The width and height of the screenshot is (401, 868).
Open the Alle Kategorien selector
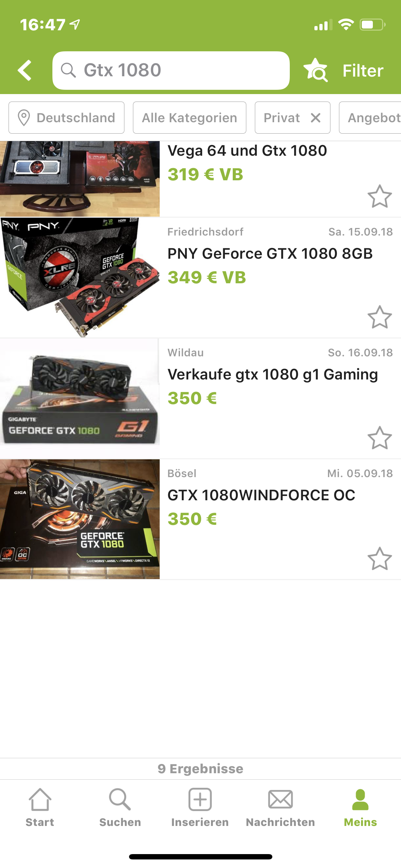(190, 118)
